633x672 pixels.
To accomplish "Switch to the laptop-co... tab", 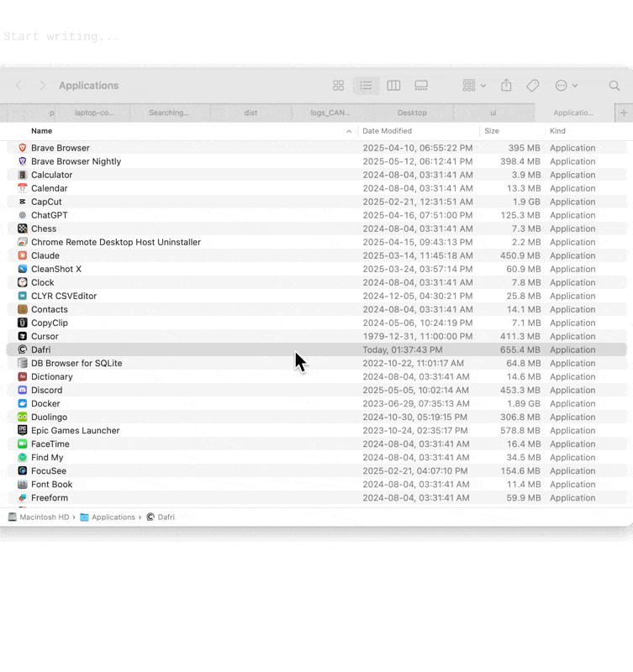I will click(94, 113).
